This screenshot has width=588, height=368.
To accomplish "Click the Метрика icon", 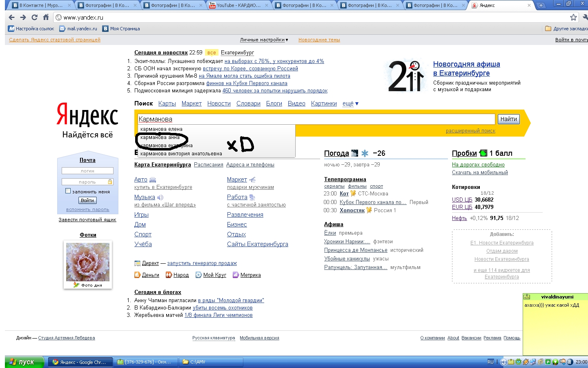I will [x=236, y=275].
